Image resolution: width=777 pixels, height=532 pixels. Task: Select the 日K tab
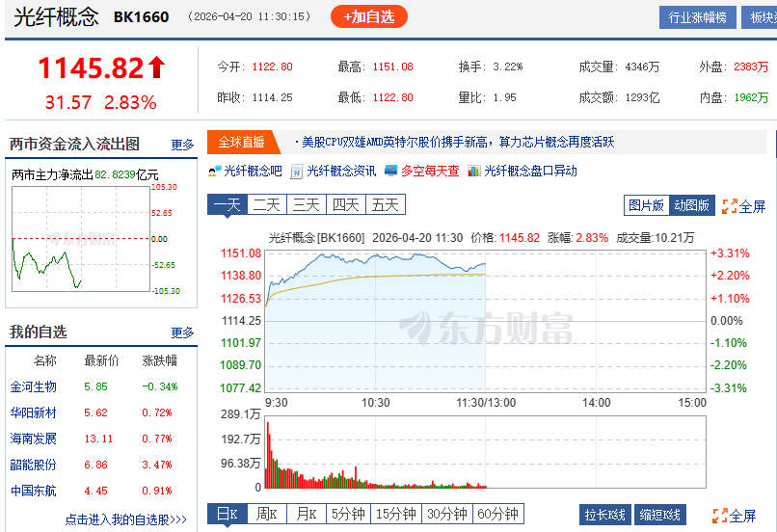(227, 514)
